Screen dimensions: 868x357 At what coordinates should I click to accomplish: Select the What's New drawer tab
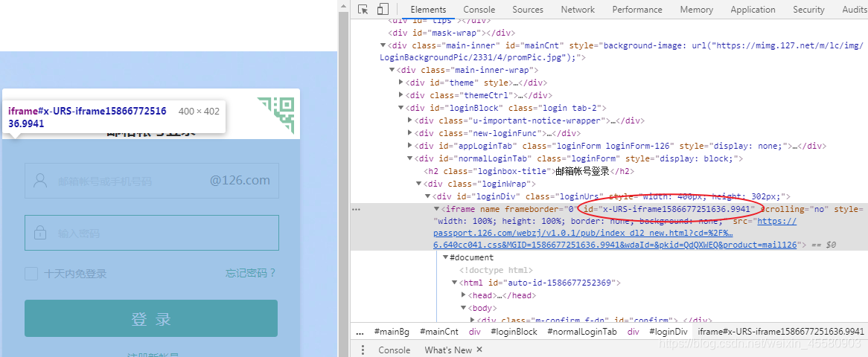[447, 350]
